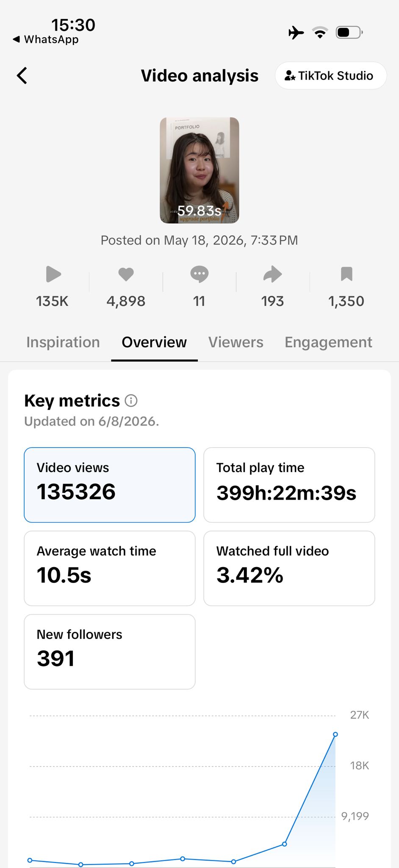Viewport: 399px width, 868px height.
Task: Select the Overview tab
Action: [x=154, y=342]
